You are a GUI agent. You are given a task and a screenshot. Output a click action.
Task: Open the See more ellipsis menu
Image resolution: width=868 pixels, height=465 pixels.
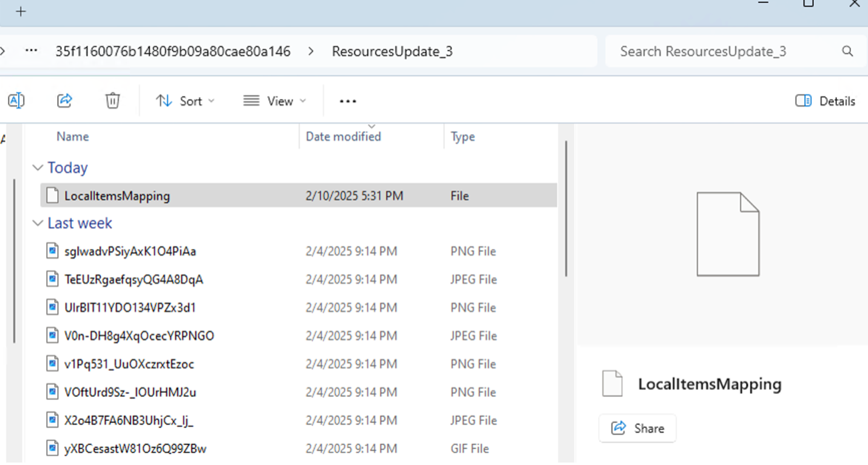pos(348,101)
